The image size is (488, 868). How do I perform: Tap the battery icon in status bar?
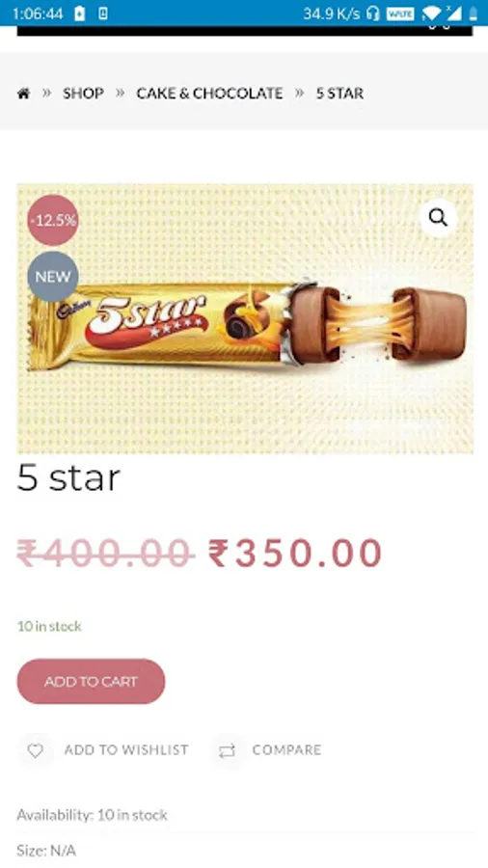[474, 14]
